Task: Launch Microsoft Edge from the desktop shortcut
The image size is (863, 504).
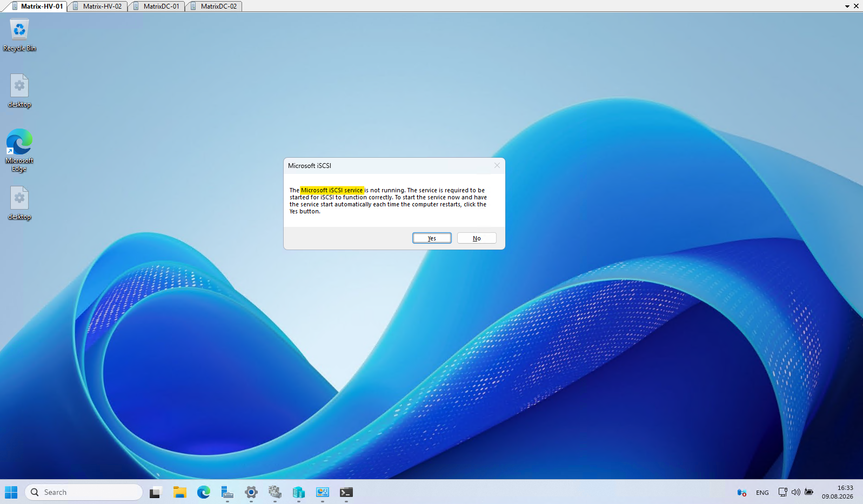Action: pos(19,150)
